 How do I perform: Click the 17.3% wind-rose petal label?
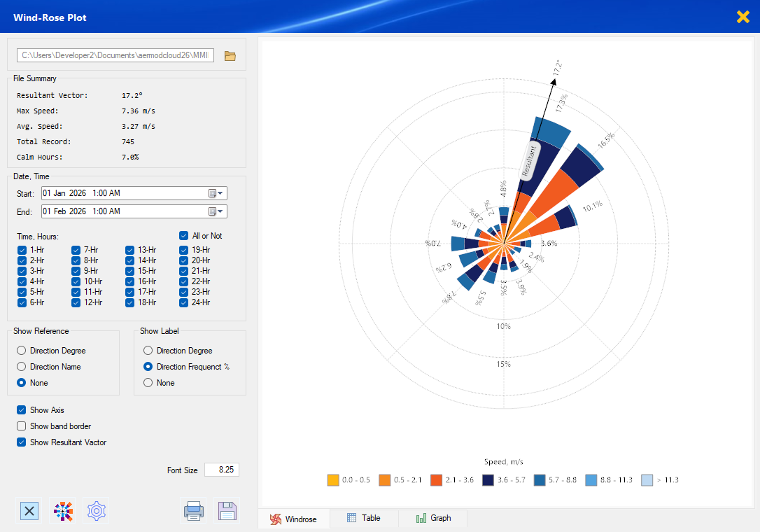click(561, 104)
